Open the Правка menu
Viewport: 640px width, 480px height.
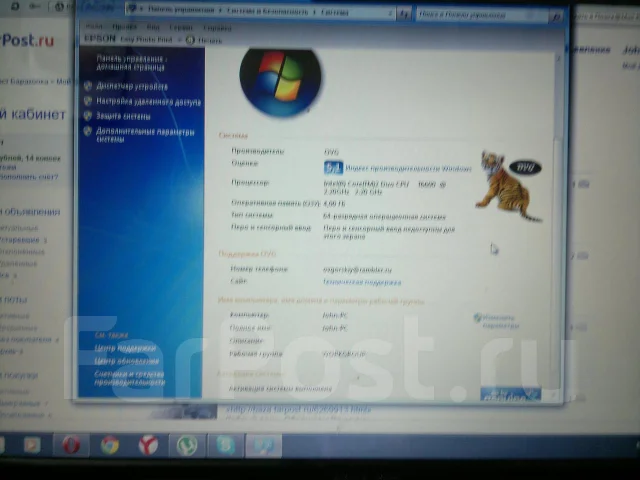pos(124,27)
